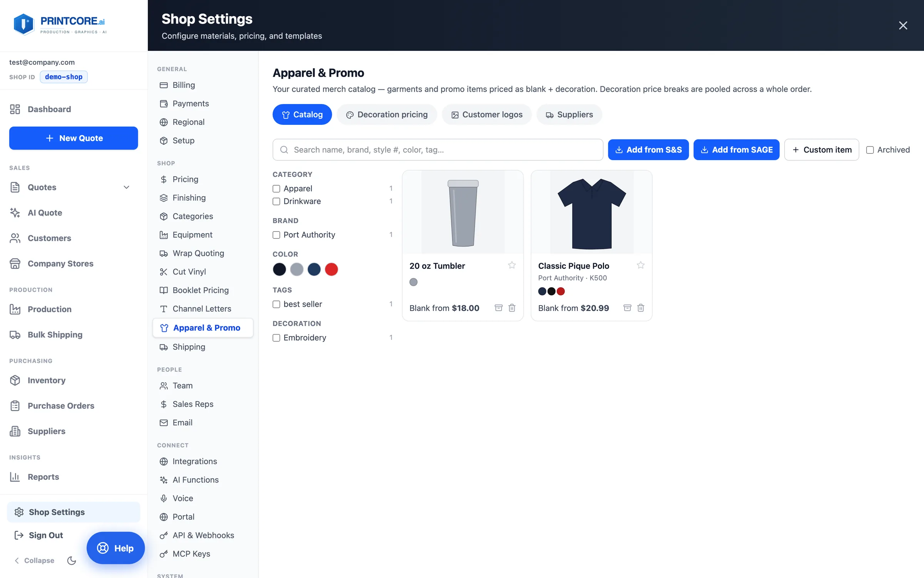
Task: Open Bulk Shipping truck item
Action: (x=55, y=334)
